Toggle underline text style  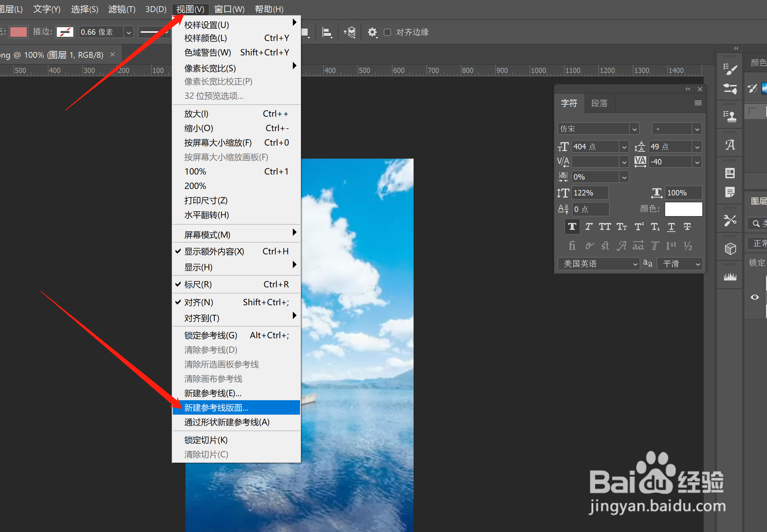click(x=671, y=226)
